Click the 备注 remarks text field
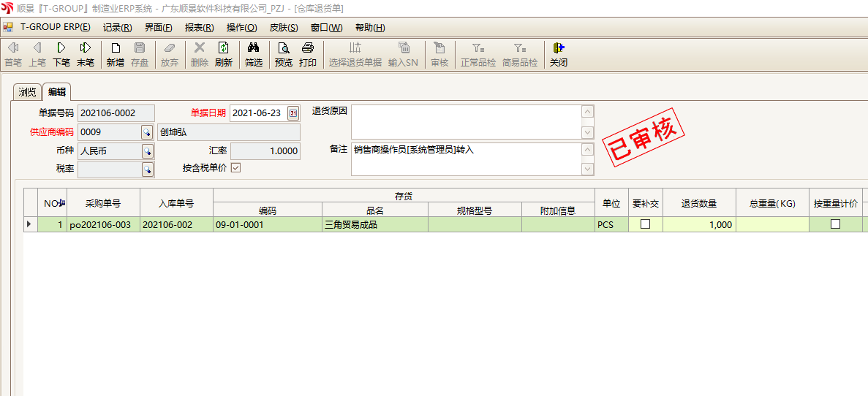The image size is (868, 396). tap(466, 159)
